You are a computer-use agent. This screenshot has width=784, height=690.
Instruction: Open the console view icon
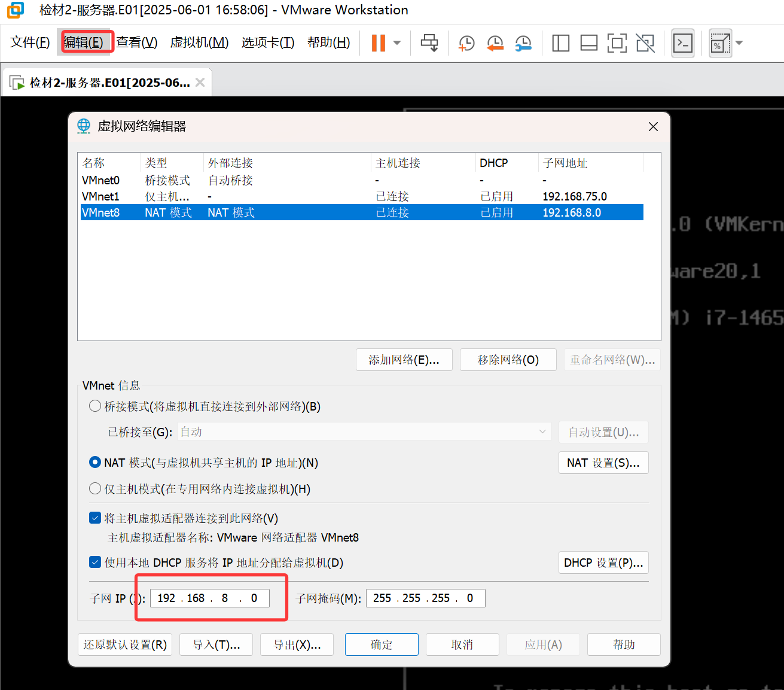[x=683, y=43]
